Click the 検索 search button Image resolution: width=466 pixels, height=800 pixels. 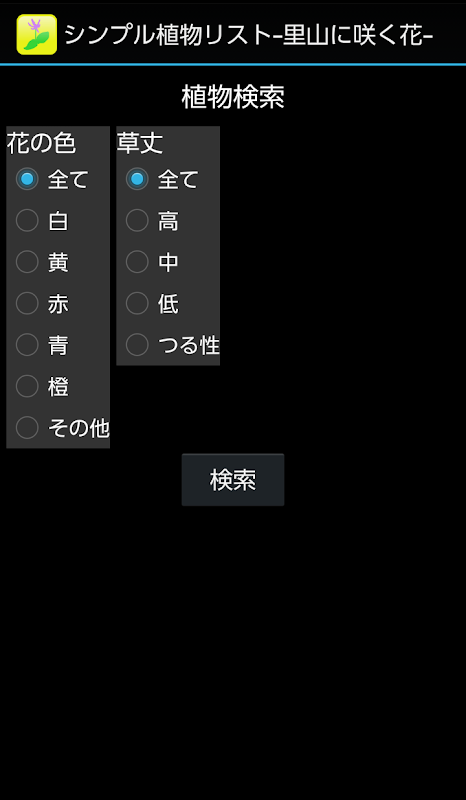coord(233,480)
